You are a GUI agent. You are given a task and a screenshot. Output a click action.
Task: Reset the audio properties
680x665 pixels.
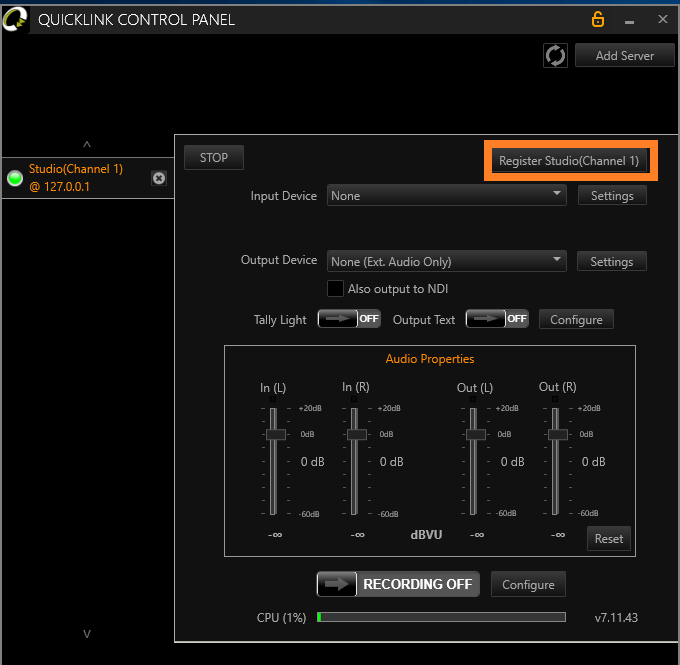608,538
